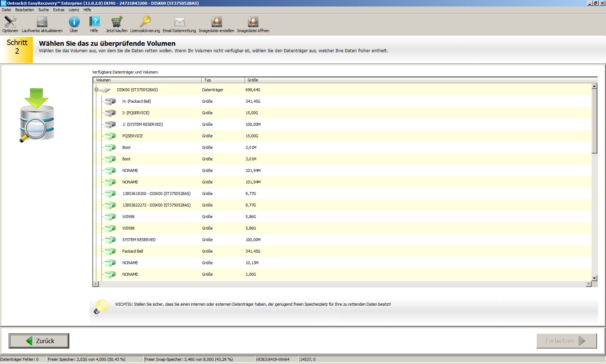Click the green volume icon for 13853619200 - DISK00

(x=110, y=194)
